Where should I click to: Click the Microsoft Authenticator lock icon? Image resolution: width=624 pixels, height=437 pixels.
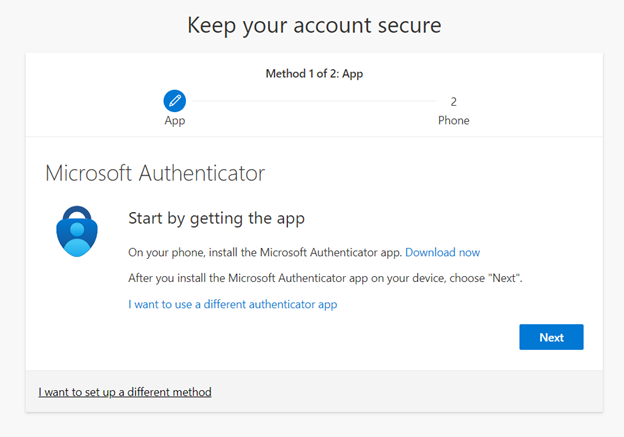[x=77, y=231]
